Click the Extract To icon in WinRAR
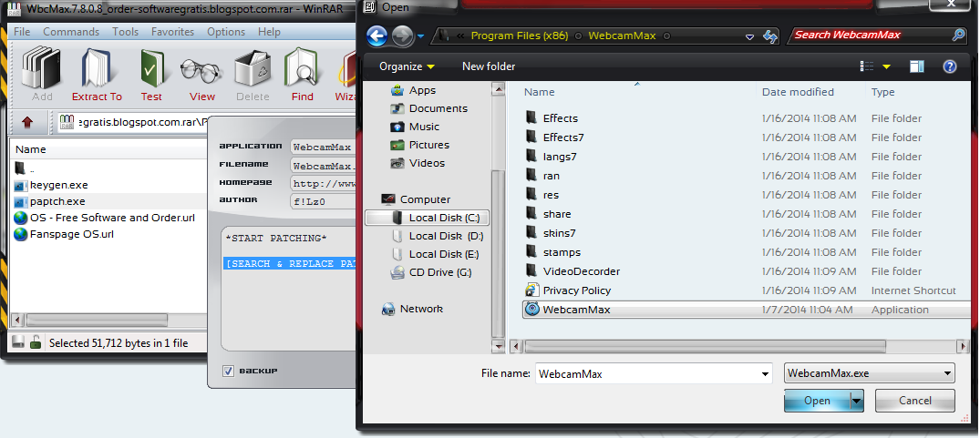The width and height of the screenshot is (980, 438). (x=97, y=76)
